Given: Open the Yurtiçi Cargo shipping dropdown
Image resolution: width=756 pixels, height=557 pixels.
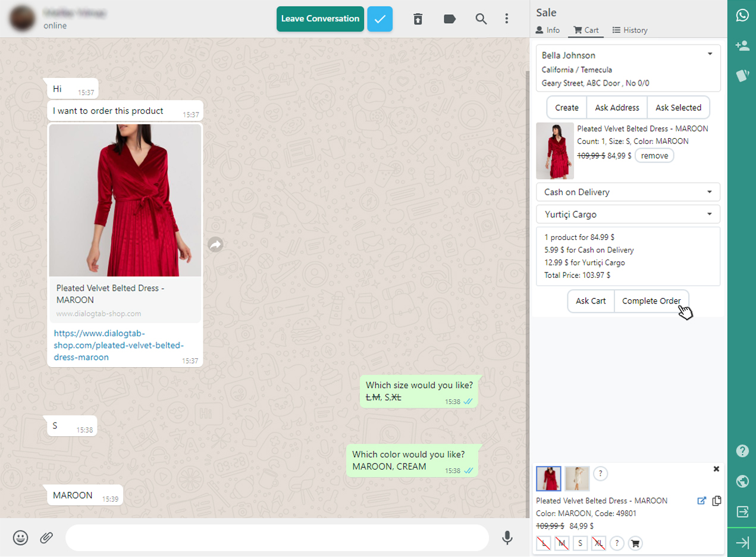Looking at the screenshot, I should [x=628, y=214].
